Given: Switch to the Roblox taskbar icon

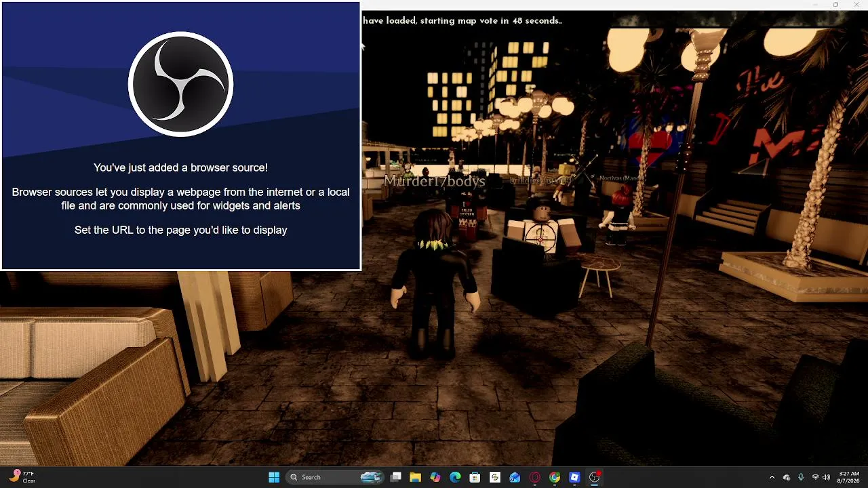Looking at the screenshot, I should (x=574, y=477).
